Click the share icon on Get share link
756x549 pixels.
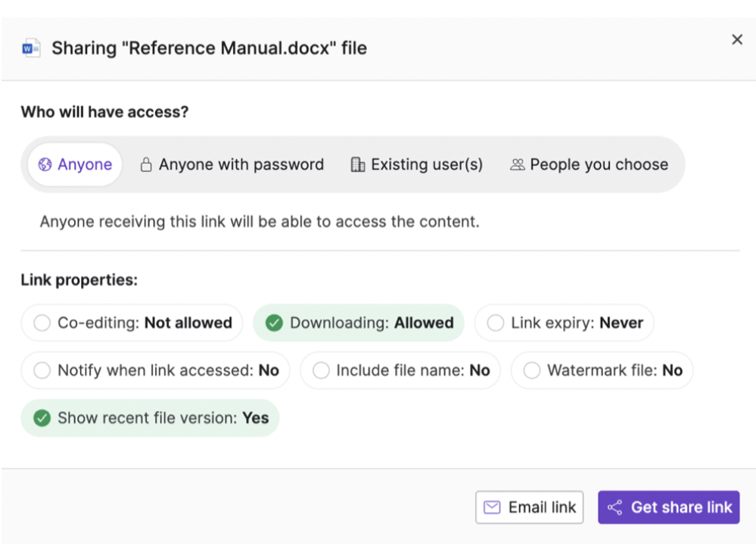(615, 507)
